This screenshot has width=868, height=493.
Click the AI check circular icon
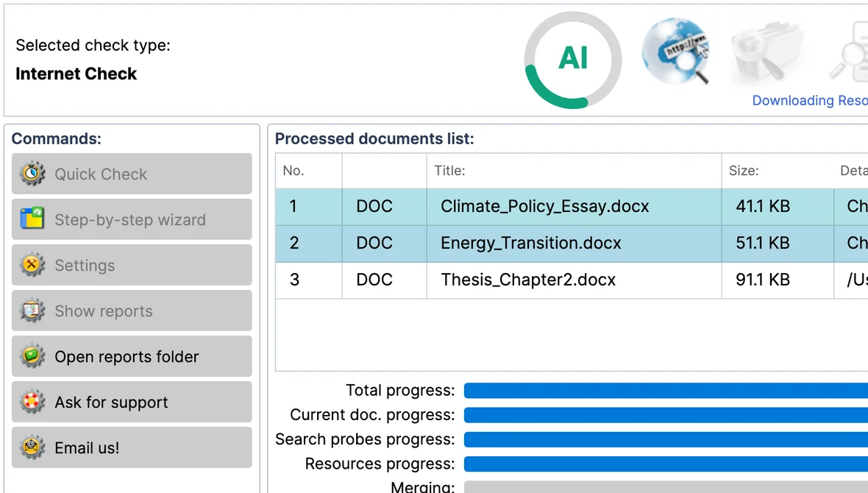[x=573, y=60]
